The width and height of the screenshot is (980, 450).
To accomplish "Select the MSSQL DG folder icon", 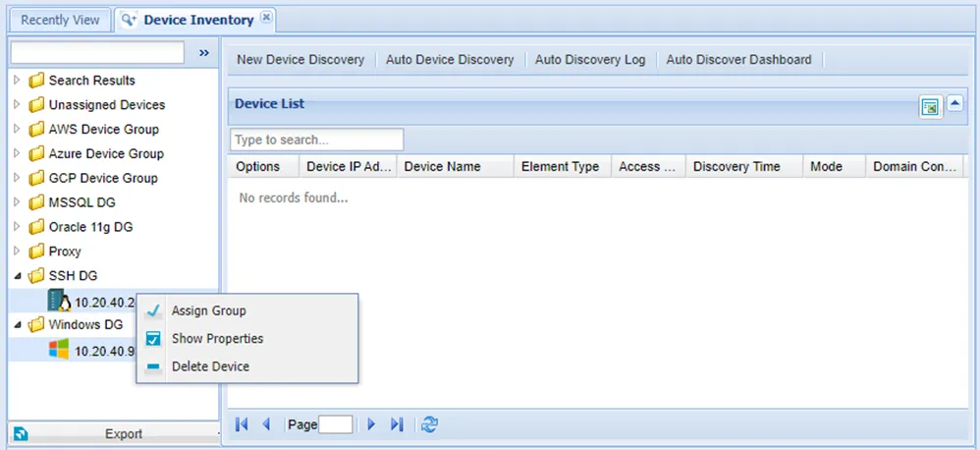I will [37, 201].
